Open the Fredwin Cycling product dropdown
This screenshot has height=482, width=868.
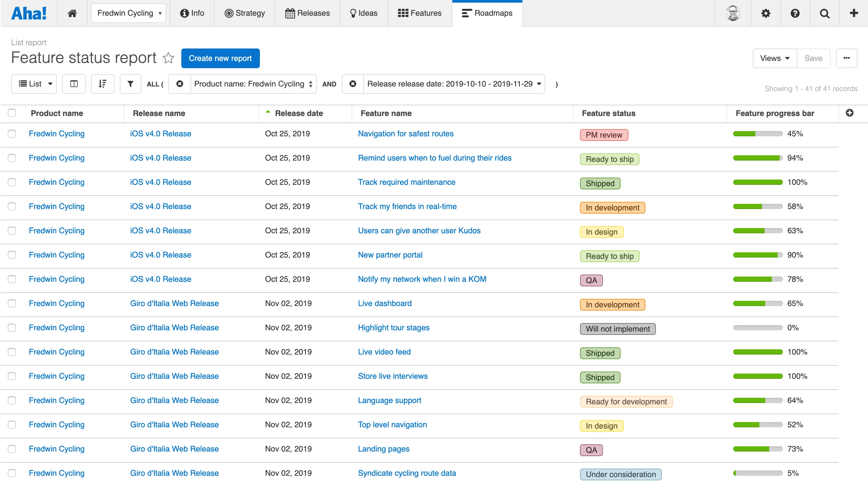(x=129, y=13)
